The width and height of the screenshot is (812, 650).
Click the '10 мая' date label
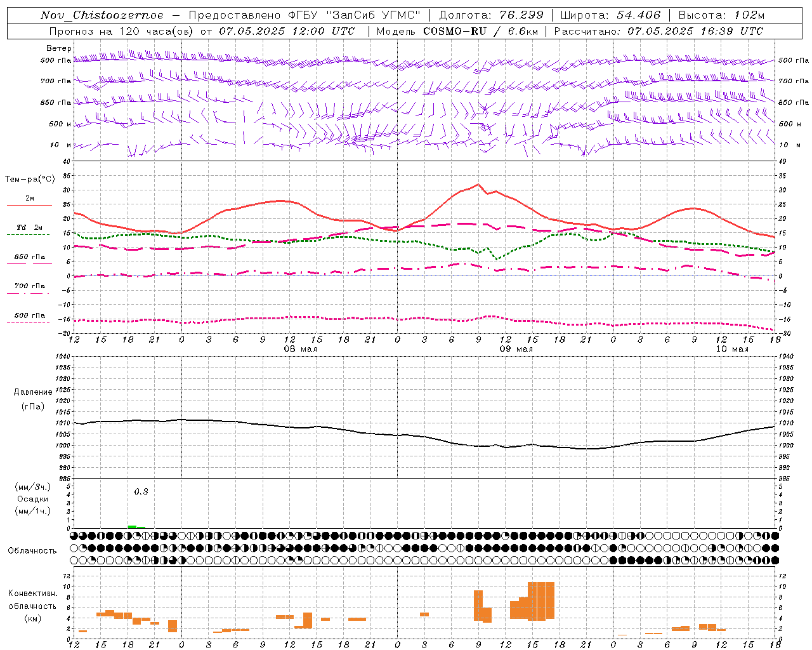point(732,349)
